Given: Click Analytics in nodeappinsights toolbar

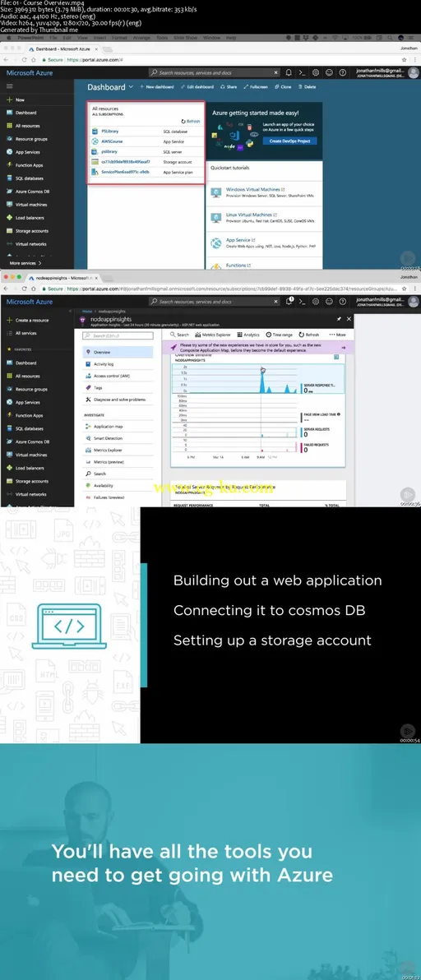Looking at the screenshot, I should coord(248,335).
